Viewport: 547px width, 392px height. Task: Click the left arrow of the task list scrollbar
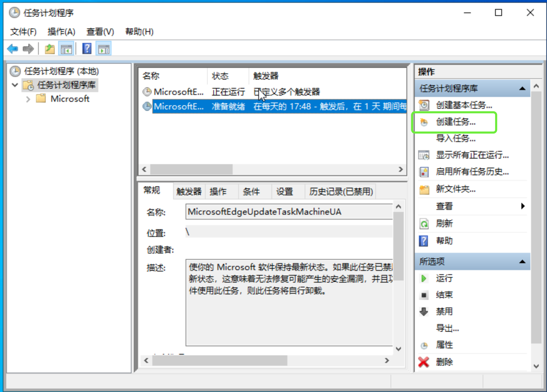pyautogui.click(x=144, y=169)
